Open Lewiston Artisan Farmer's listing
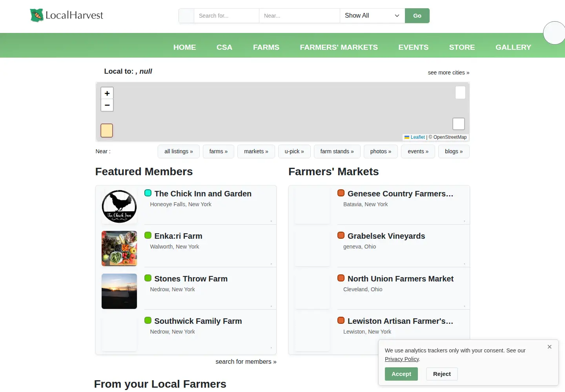 [400, 321]
